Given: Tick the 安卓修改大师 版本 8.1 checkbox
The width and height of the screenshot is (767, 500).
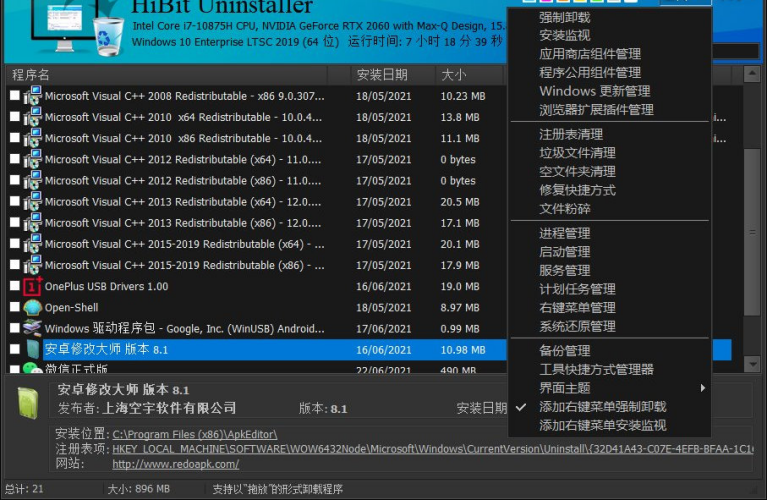Looking at the screenshot, I should pyautogui.click(x=15, y=349).
